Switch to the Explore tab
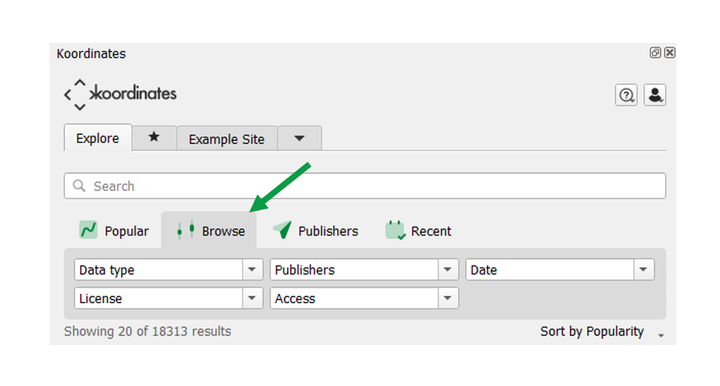 pyautogui.click(x=98, y=138)
